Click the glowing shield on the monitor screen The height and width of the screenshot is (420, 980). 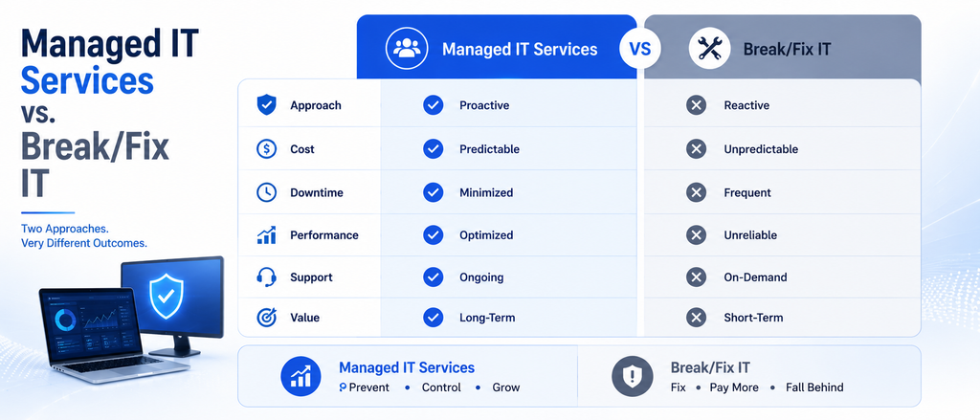(167, 297)
